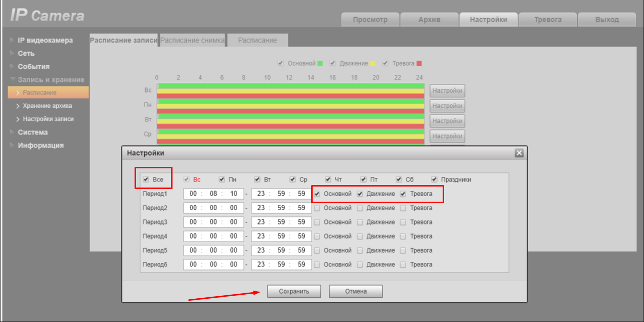Enable Тревога for Период4

403,236
